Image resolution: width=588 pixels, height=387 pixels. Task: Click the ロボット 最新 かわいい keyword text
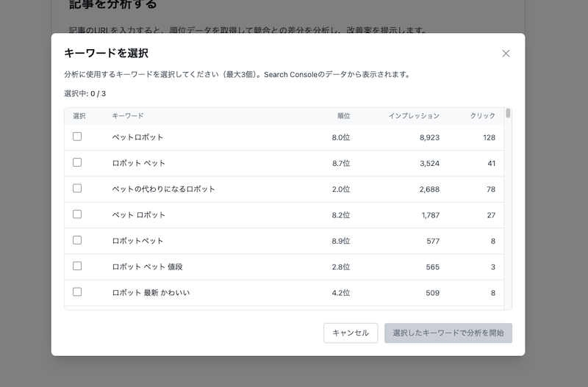point(151,292)
